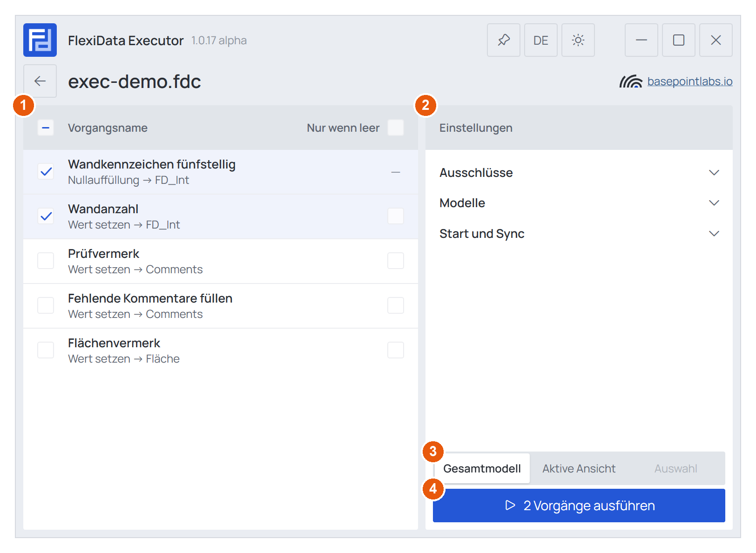Run 2 Vorgänge ausführen button
Viewport: 756px width, 553px height.
(579, 506)
